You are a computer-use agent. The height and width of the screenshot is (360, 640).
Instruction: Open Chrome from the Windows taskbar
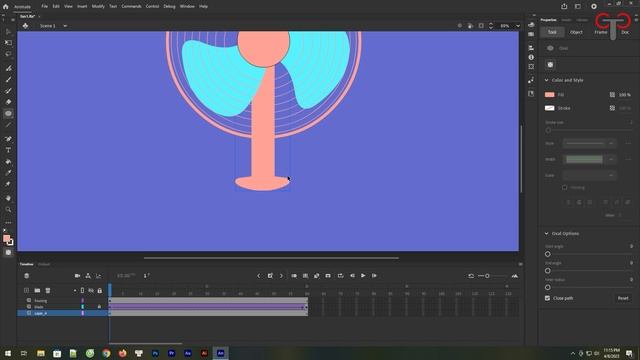[106, 353]
